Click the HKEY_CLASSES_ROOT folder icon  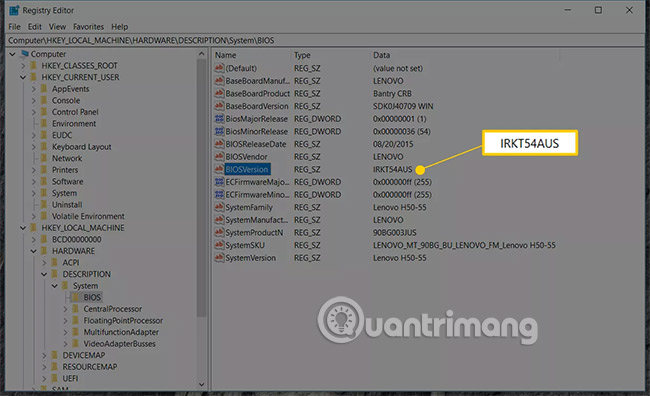point(34,66)
